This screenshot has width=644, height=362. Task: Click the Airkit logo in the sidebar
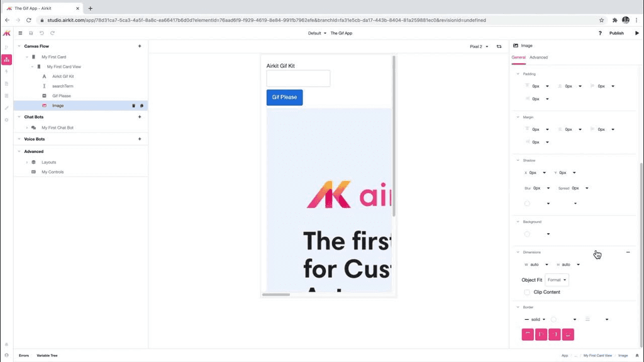pyautogui.click(x=6, y=33)
